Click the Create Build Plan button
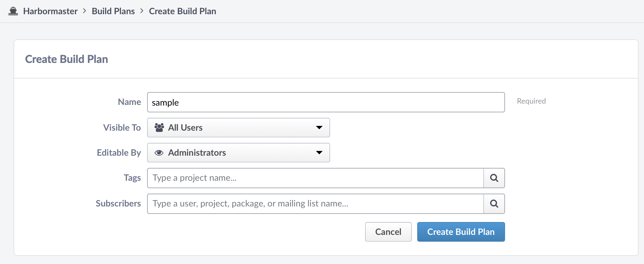Image resolution: width=644 pixels, height=264 pixels. tap(461, 232)
